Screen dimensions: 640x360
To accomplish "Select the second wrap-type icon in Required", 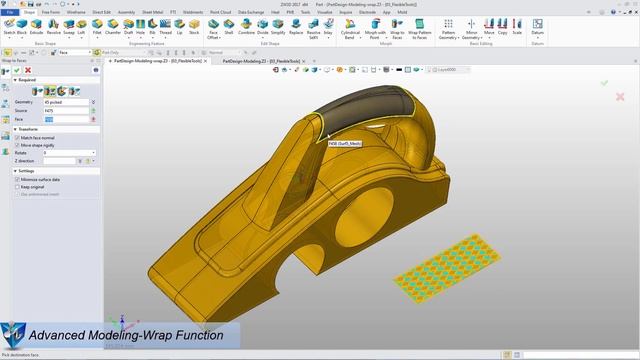I will click(50, 91).
